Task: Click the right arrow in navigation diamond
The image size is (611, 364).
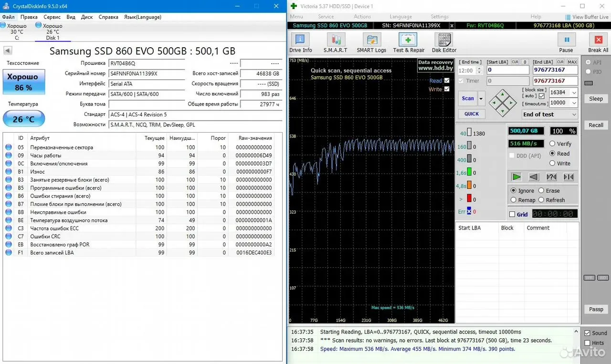Action: [x=511, y=102]
